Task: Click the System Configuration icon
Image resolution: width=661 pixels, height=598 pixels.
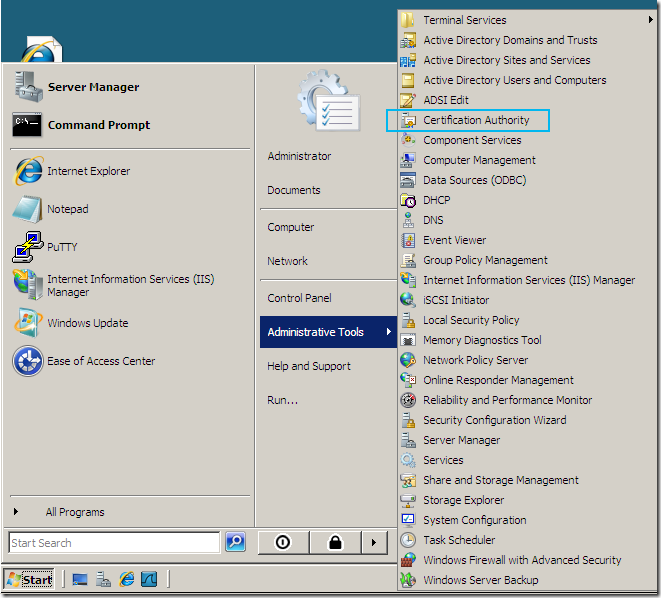Action: click(x=408, y=520)
